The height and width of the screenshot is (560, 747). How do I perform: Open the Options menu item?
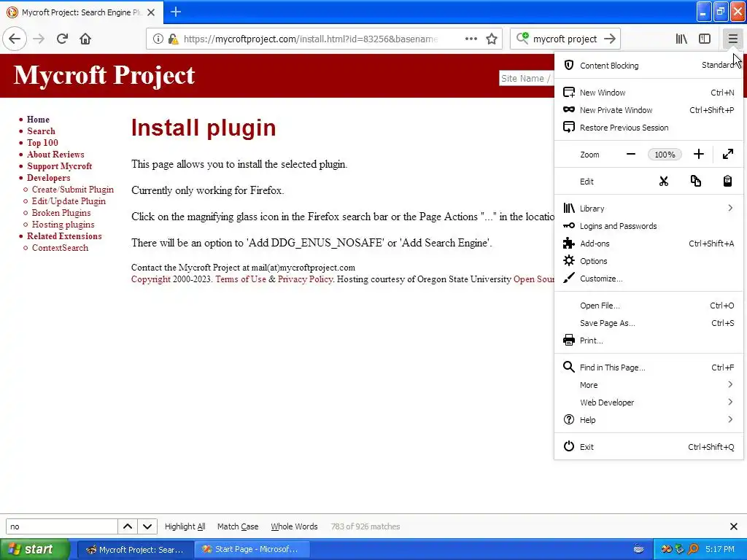pos(649,261)
